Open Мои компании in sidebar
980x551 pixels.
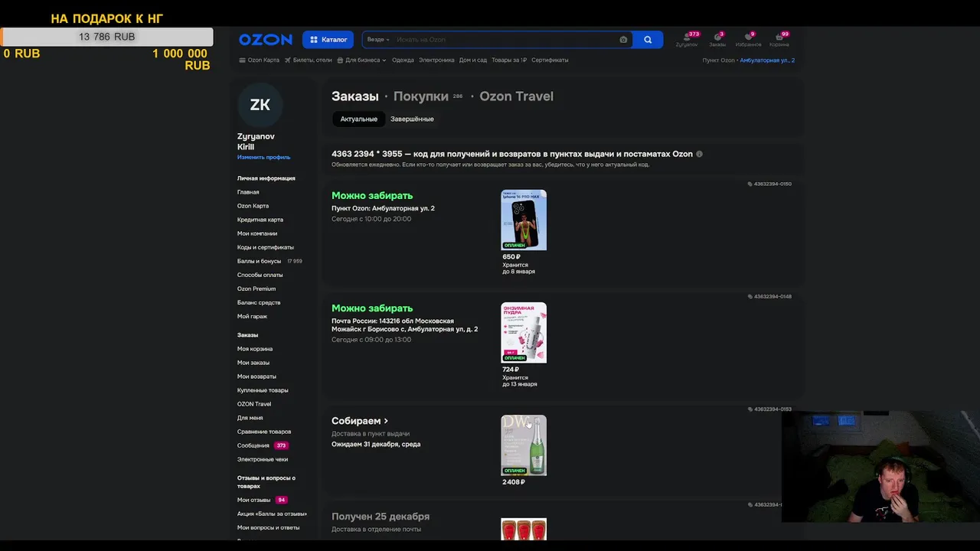(x=257, y=233)
